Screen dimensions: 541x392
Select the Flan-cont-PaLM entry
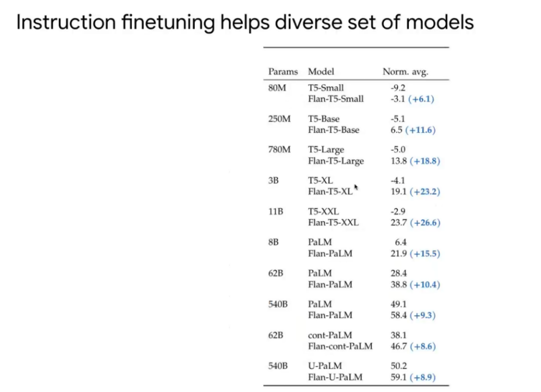coord(340,346)
